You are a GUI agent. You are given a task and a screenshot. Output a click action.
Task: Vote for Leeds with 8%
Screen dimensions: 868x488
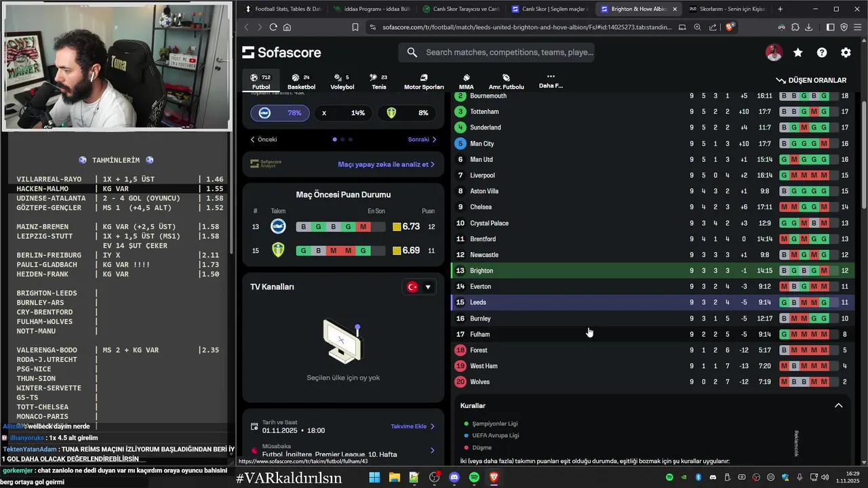click(x=406, y=113)
